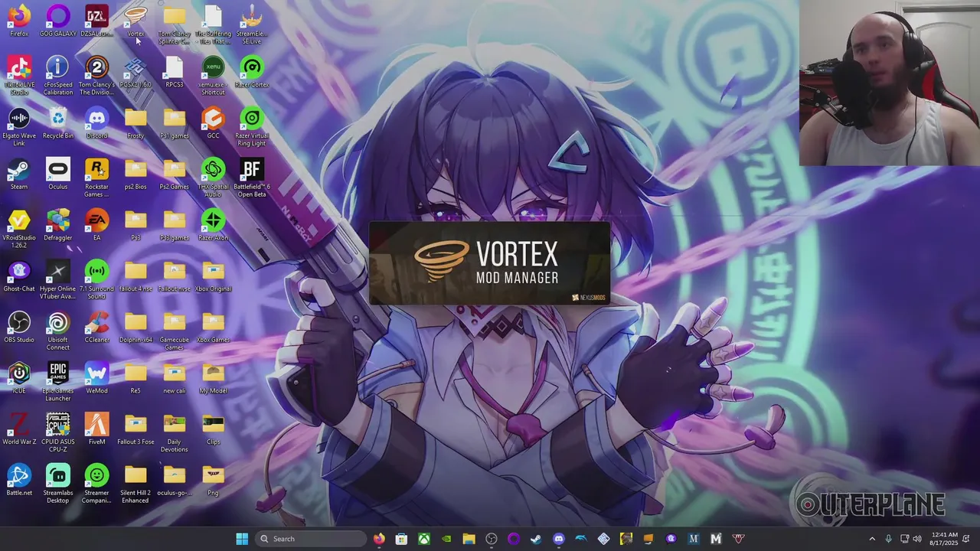Select the Streamer Companion icon
980x551 pixels.
96,484
